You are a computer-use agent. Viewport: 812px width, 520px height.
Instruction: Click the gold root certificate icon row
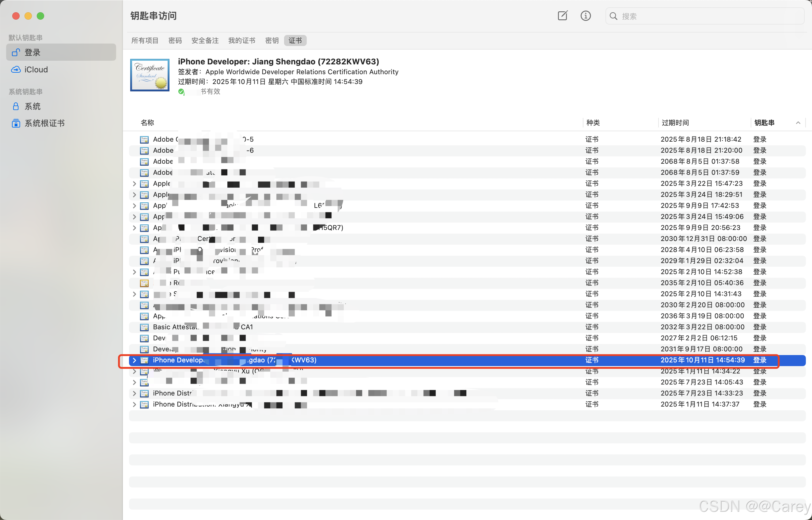[x=144, y=283]
